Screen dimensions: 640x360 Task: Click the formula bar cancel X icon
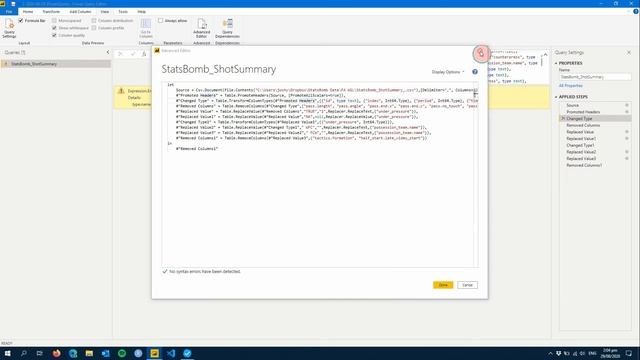[x=120, y=53]
